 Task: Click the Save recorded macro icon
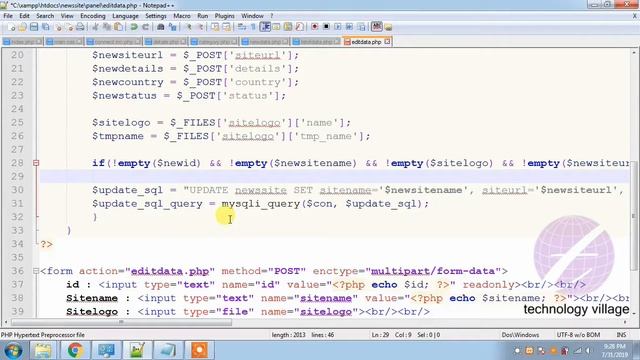(362, 27)
